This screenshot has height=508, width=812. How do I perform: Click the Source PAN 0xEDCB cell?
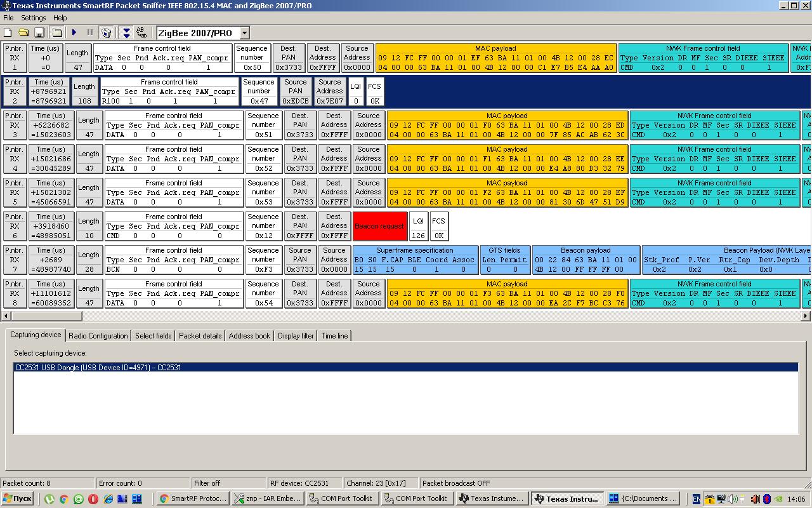click(x=296, y=91)
